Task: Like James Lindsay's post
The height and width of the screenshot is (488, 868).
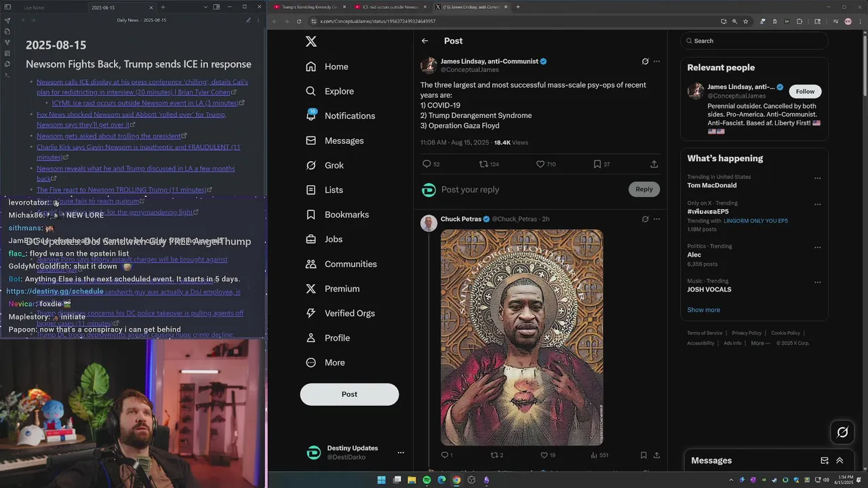Action: (x=540, y=164)
